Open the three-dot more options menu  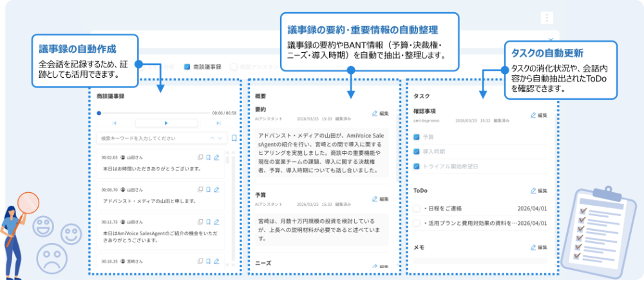pyautogui.click(x=546, y=18)
